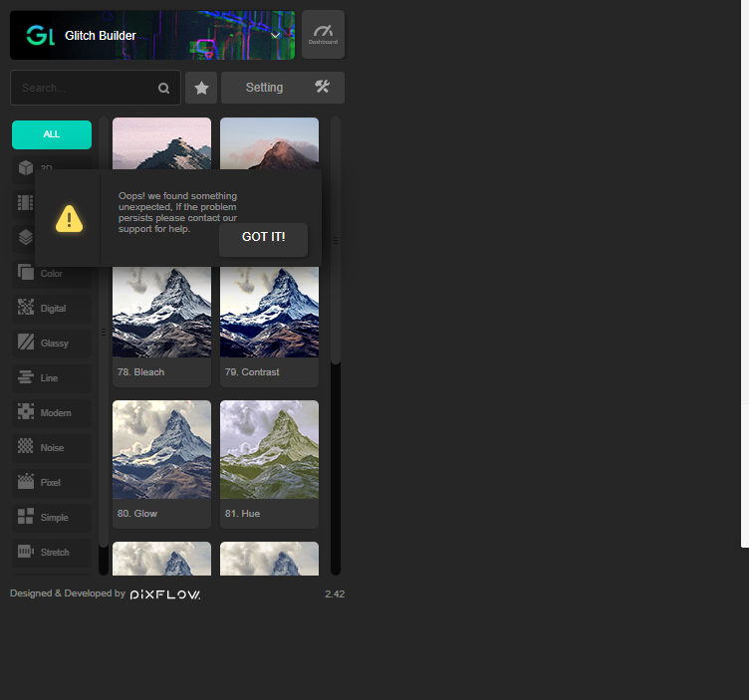The width and height of the screenshot is (749, 700).
Task: Click the Noise checkerboard icon
Action: click(x=26, y=447)
